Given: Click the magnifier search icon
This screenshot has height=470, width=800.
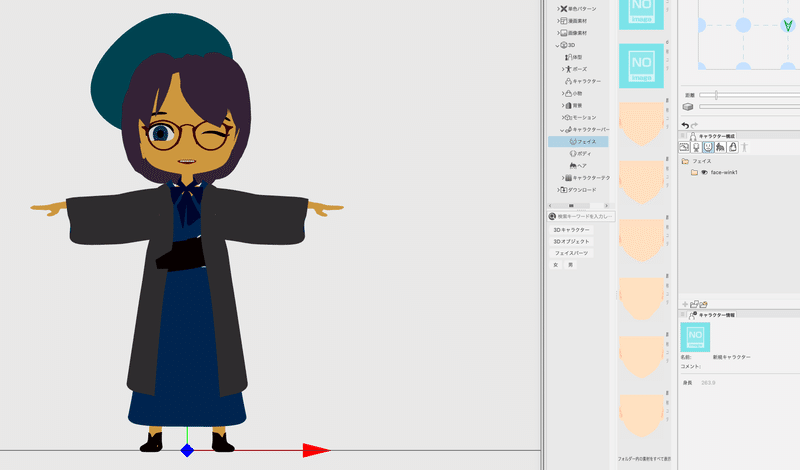Looking at the screenshot, I should tap(552, 216).
